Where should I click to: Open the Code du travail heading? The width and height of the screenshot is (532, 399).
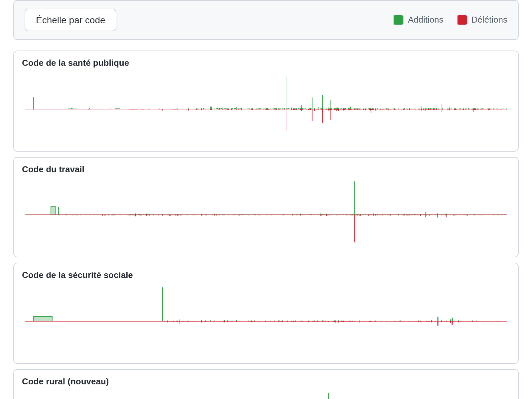click(53, 170)
